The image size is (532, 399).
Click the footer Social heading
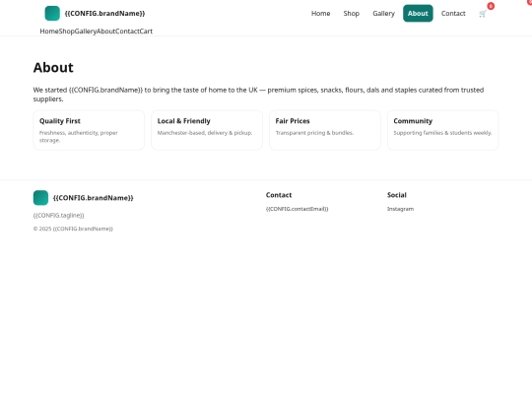pos(397,195)
